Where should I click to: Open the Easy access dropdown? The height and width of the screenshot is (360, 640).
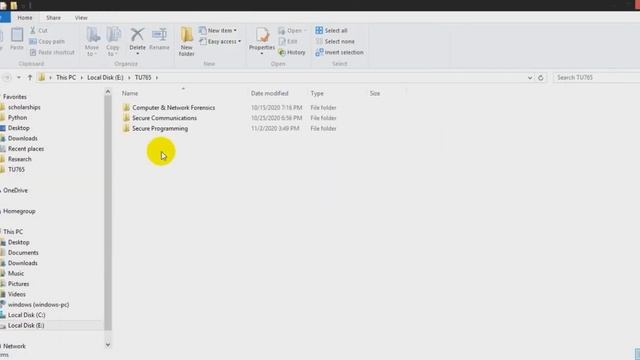click(x=220, y=42)
